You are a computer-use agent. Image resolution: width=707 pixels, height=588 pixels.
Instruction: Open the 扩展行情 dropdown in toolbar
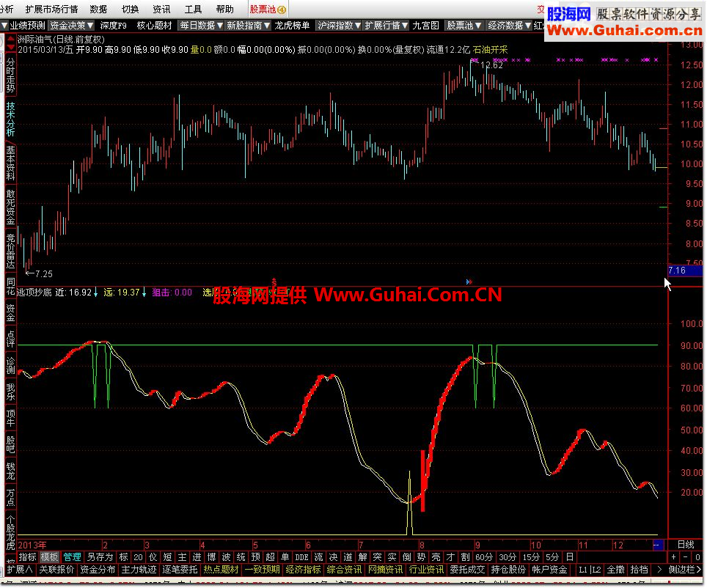coord(386,26)
